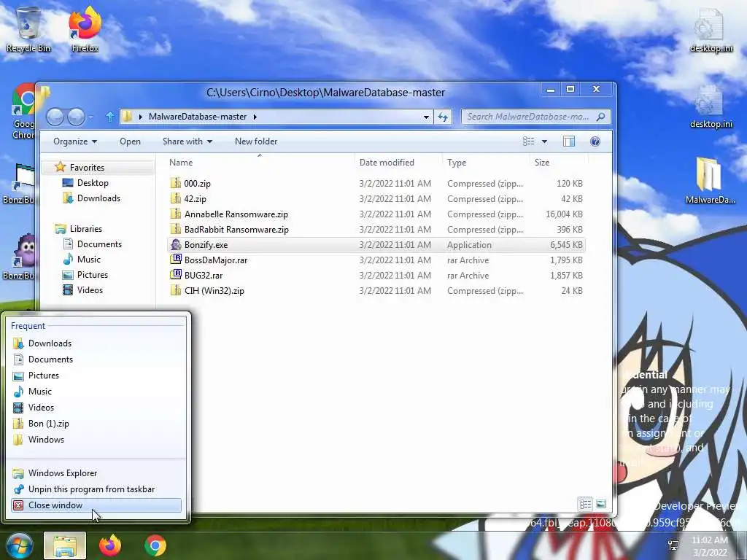The width and height of the screenshot is (747, 560).
Task: Select the BossDaMajor.rar archive icon
Action: tap(176, 260)
